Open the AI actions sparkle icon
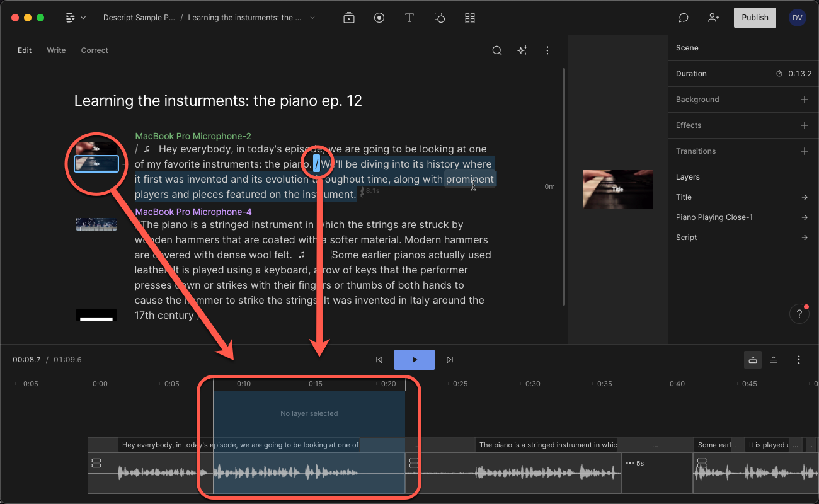The height and width of the screenshot is (504, 819). pyautogui.click(x=522, y=50)
